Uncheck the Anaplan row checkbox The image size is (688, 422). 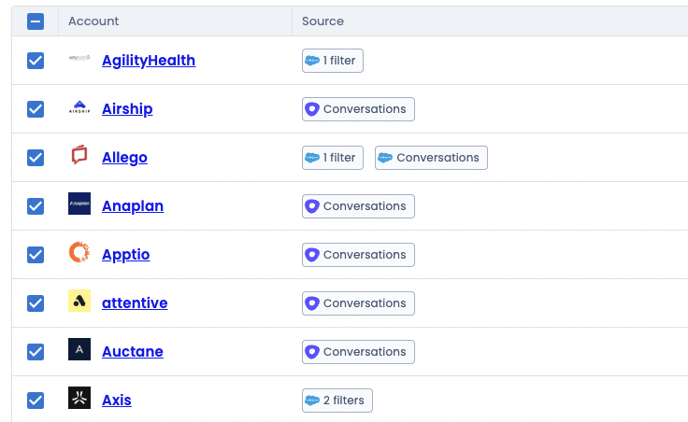coord(36,206)
